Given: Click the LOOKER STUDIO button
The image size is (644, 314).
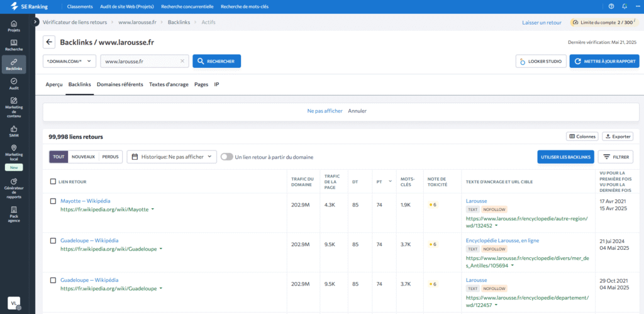Looking at the screenshot, I should click(541, 61).
